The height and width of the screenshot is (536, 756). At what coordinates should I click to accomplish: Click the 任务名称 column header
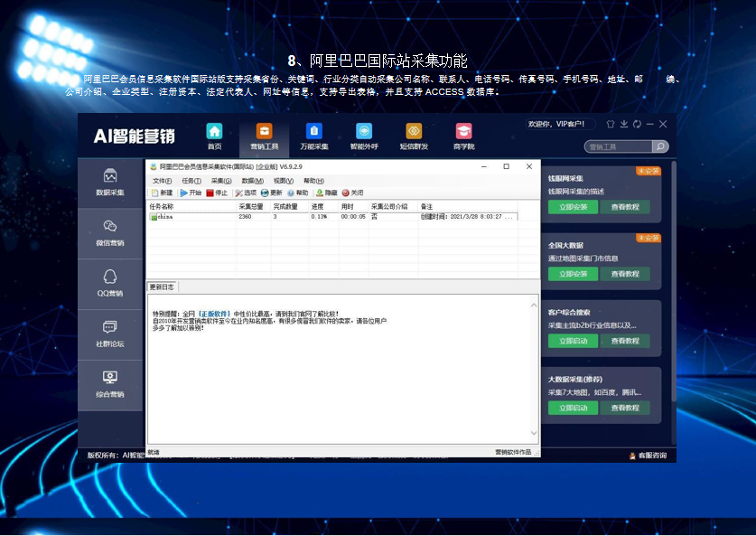pyautogui.click(x=191, y=206)
